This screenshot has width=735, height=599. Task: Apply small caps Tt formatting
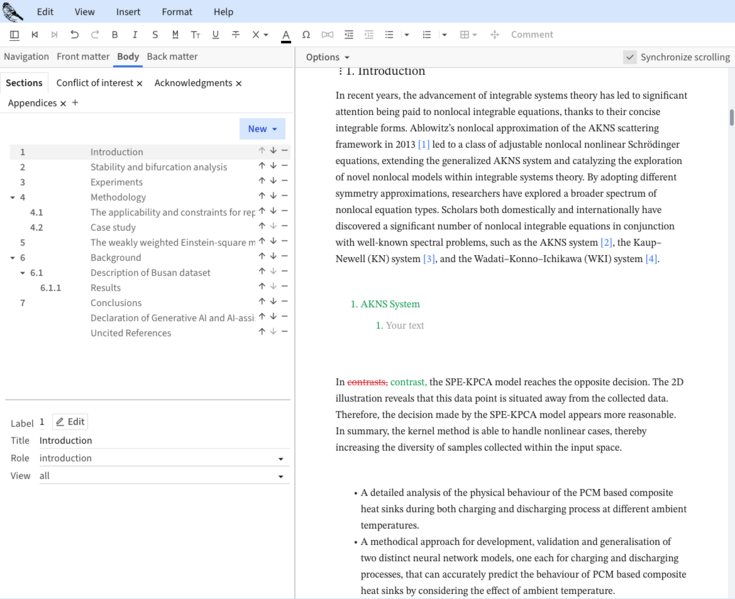195,35
